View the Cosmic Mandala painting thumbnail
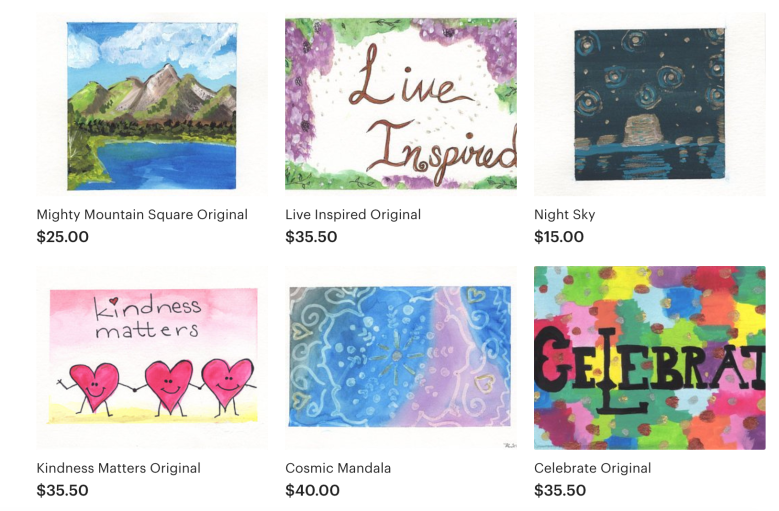 point(401,358)
